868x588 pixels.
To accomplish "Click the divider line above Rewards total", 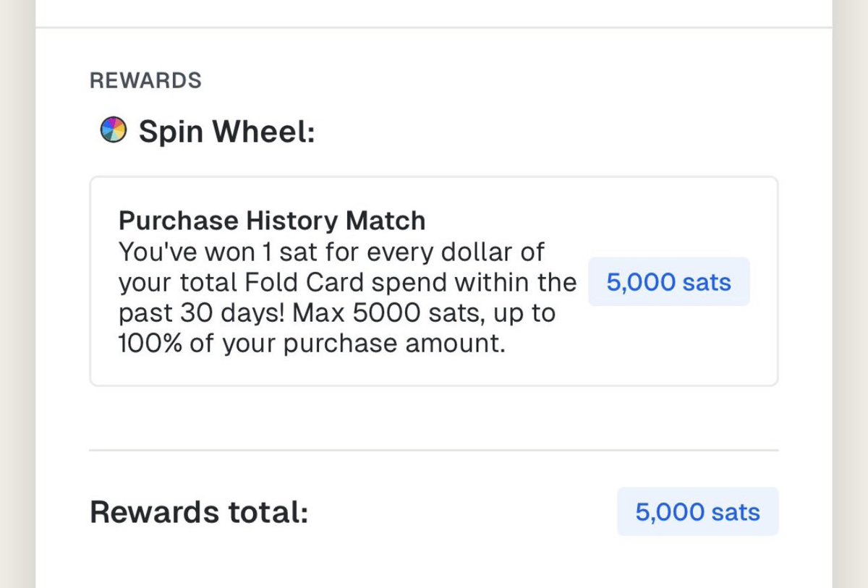I will click(434, 450).
